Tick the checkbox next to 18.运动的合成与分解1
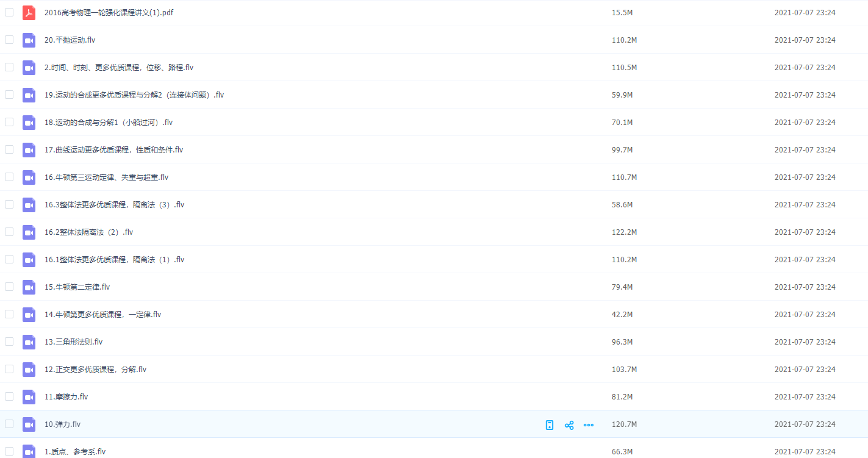 tap(9, 122)
